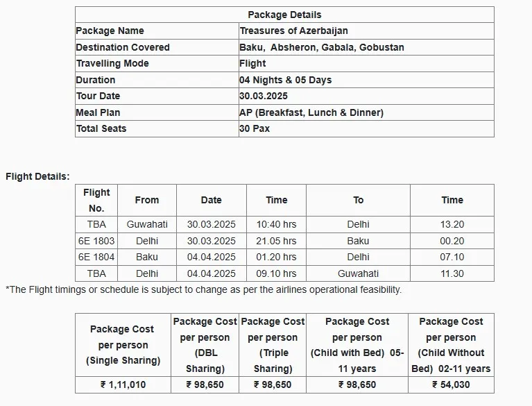
Task: Click 'Guwahati' in the From column
Action: point(147,224)
